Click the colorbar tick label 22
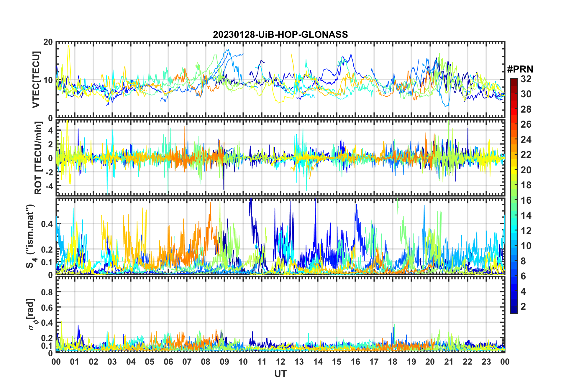561x392 pixels. pos(526,155)
